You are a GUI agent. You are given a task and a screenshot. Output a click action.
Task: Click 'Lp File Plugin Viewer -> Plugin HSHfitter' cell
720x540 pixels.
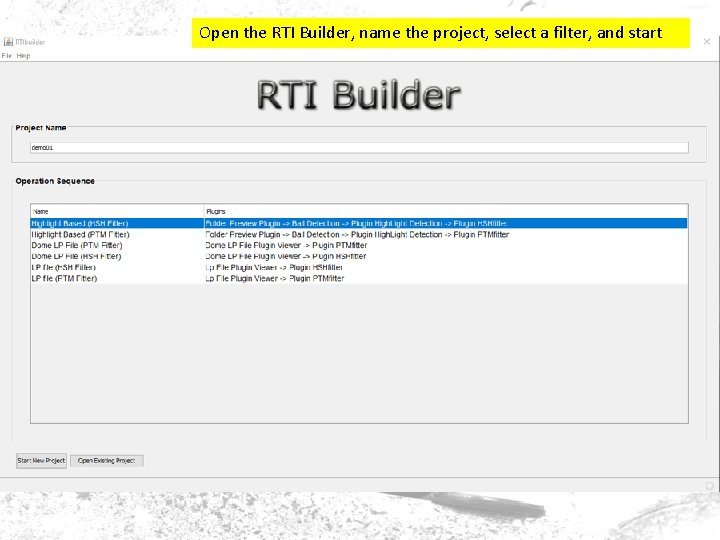tap(446, 267)
